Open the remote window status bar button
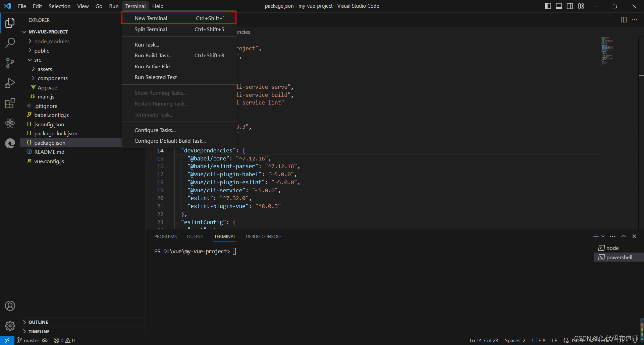 [7, 340]
